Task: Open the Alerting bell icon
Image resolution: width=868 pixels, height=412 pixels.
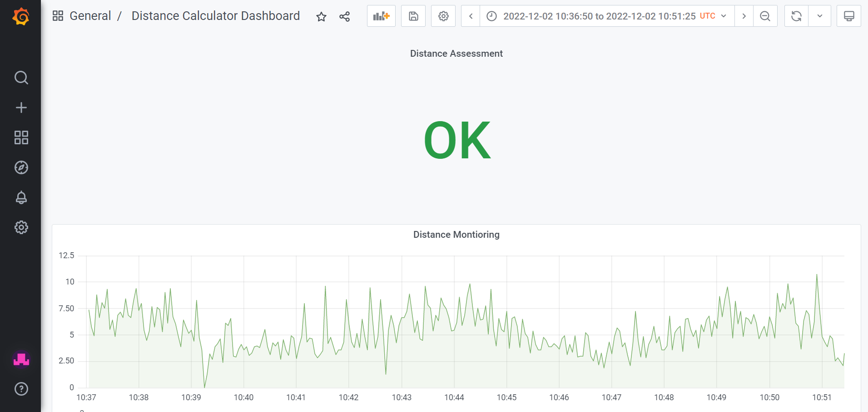Action: pos(20,197)
